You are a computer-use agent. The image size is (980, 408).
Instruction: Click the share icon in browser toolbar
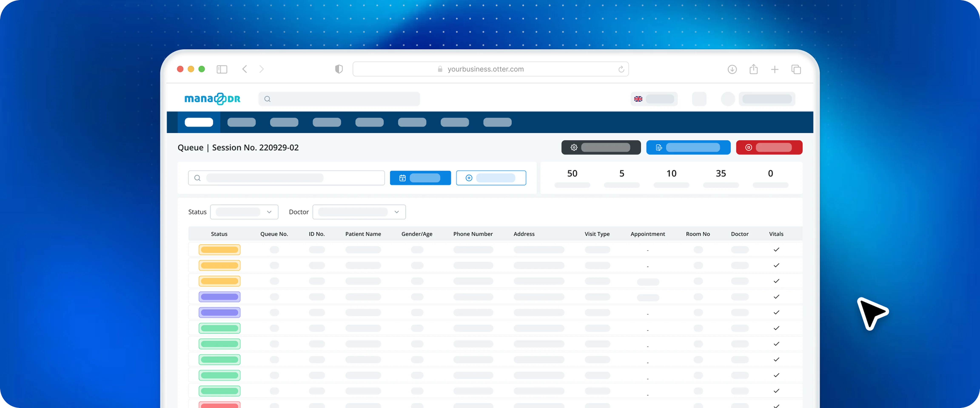pos(753,69)
